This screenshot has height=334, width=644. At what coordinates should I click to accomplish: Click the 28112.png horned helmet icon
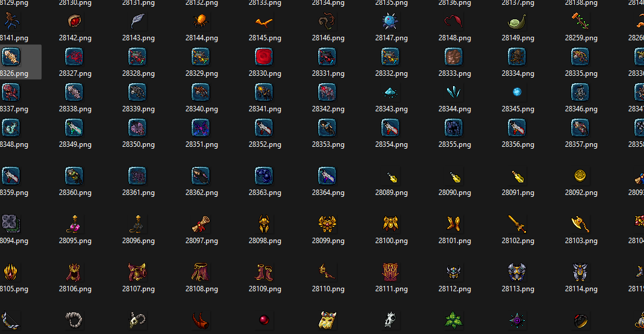454,272
